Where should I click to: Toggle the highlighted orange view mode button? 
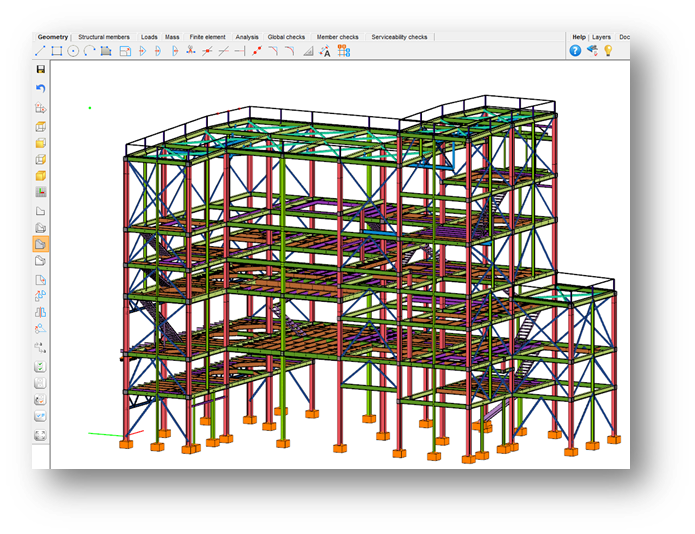coord(41,244)
